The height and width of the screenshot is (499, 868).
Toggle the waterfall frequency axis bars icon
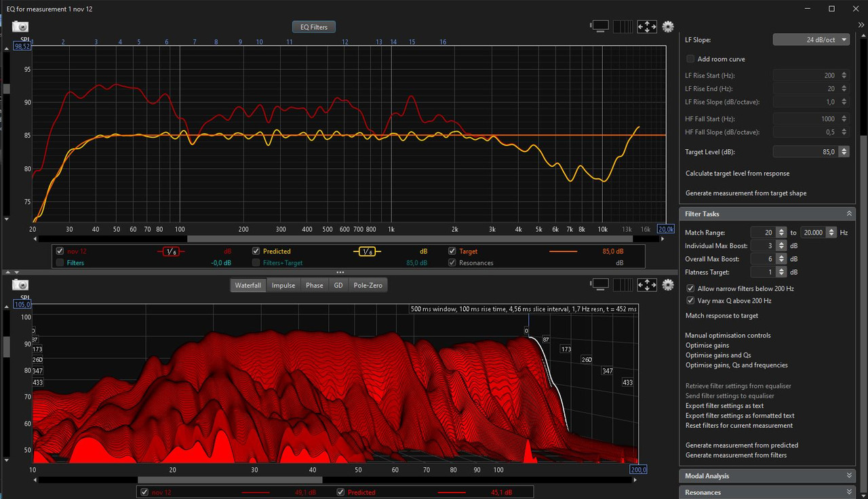[x=623, y=285]
